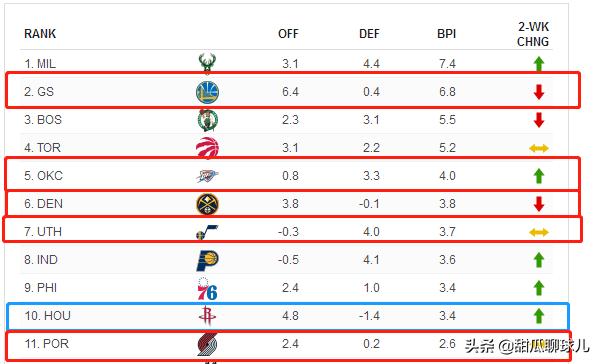Click the 2-WK CHNG column header
Image resolution: width=600 pixels, height=364 pixels.
click(x=533, y=34)
